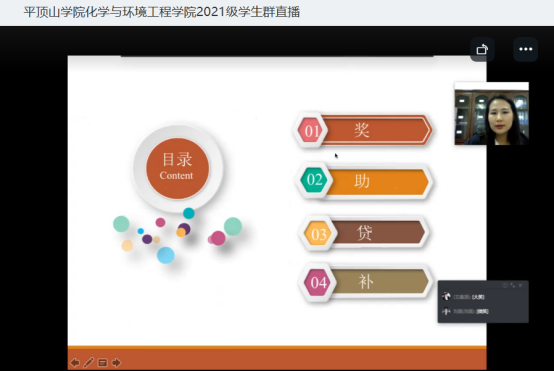Click the first chat message avatar
This screenshot has width=554, height=371.
tap(446, 296)
